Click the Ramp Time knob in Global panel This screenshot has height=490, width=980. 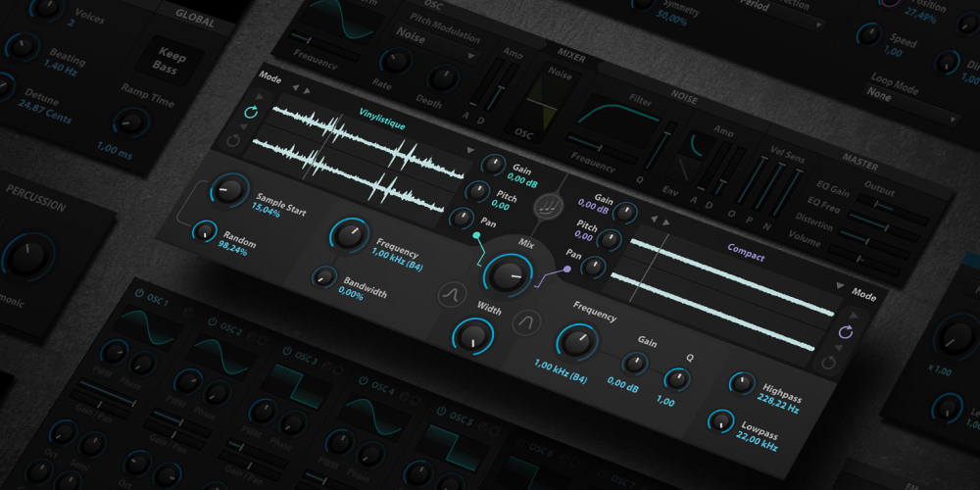(x=132, y=122)
